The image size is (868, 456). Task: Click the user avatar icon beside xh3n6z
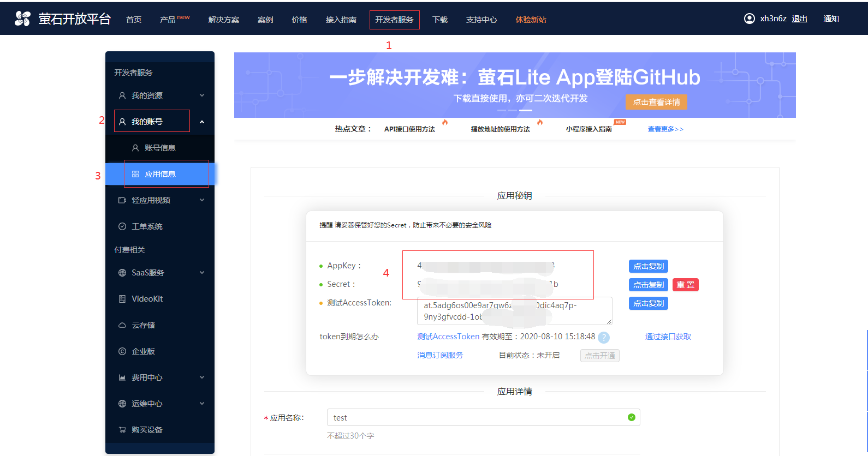(749, 19)
